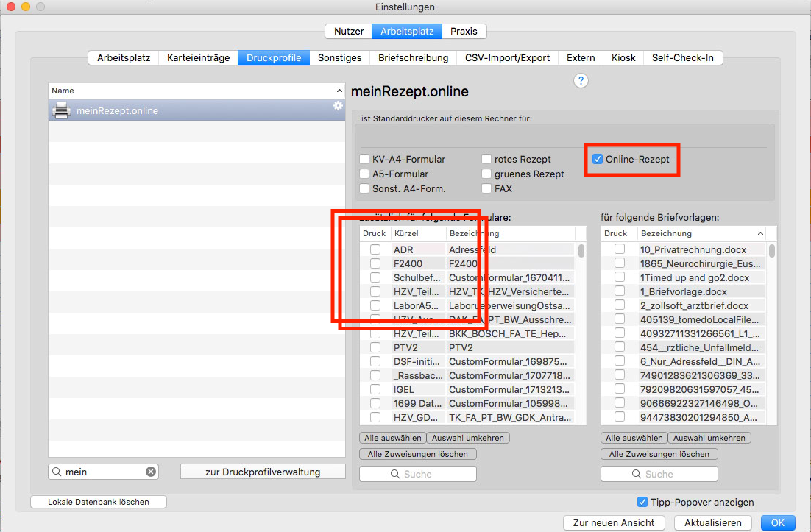Focus the Suche field under Briefvorlagen

[x=659, y=474]
